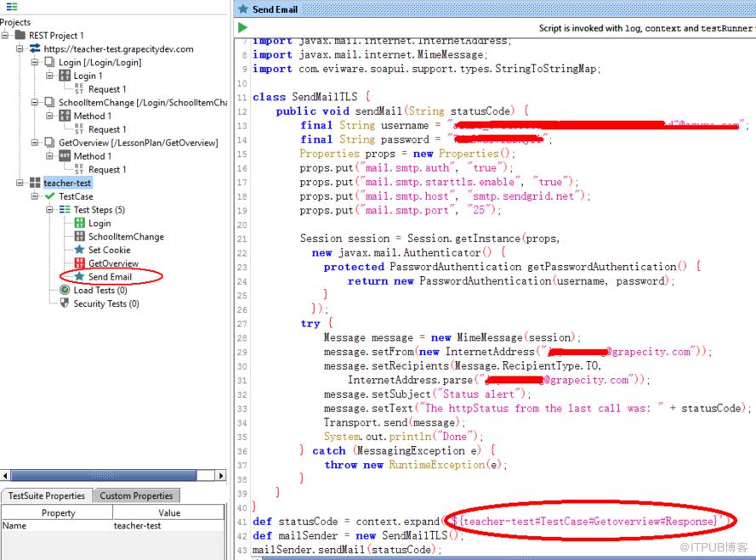
Task: Open the Custom Properties tab
Action: (136, 495)
